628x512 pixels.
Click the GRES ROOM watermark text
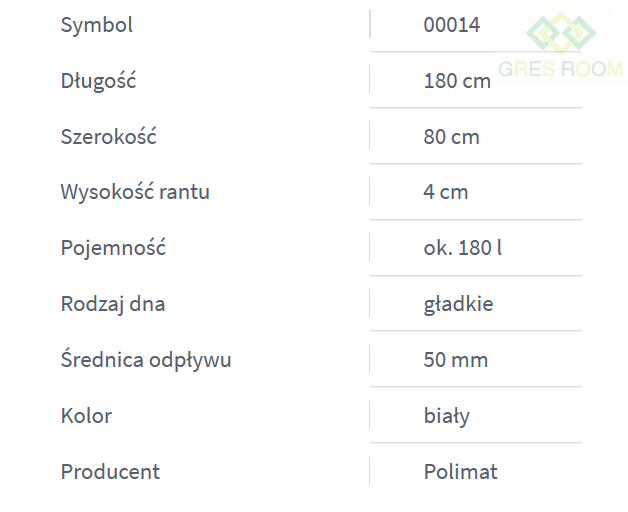(560, 69)
